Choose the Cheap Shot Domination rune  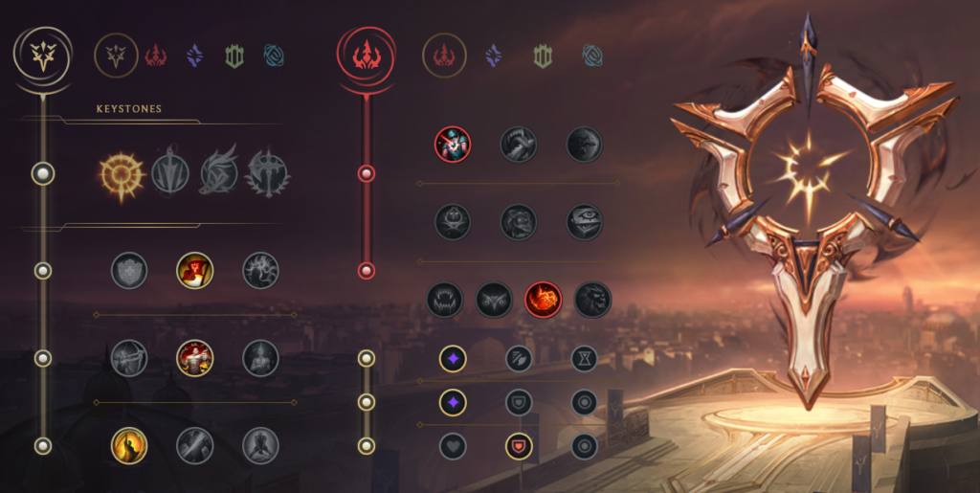453,145
